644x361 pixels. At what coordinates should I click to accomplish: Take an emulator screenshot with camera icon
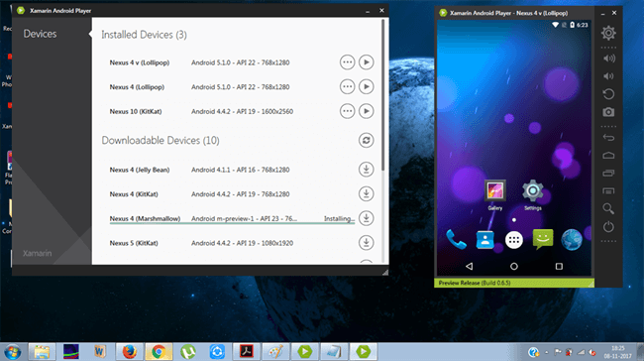click(608, 112)
